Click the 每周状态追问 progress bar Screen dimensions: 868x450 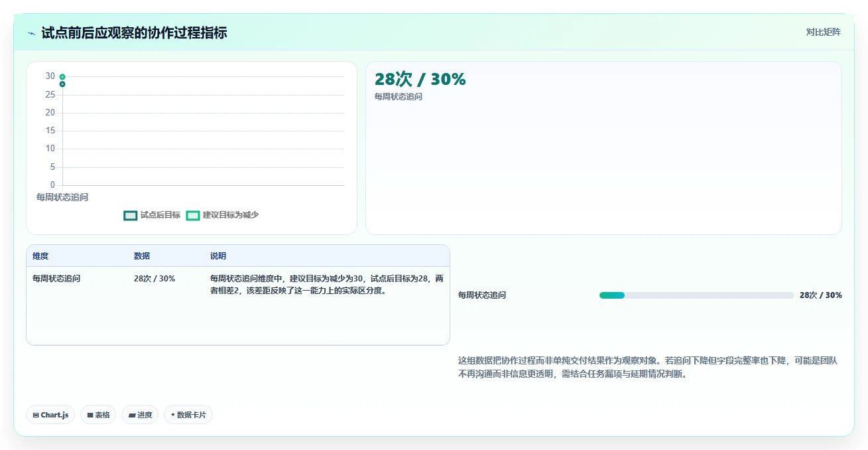coord(696,295)
